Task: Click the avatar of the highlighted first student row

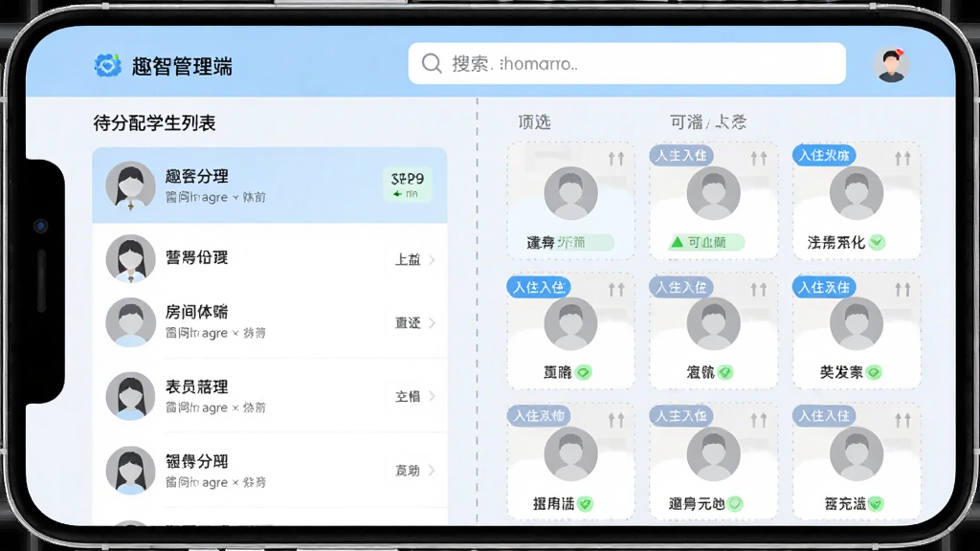Action: click(130, 186)
